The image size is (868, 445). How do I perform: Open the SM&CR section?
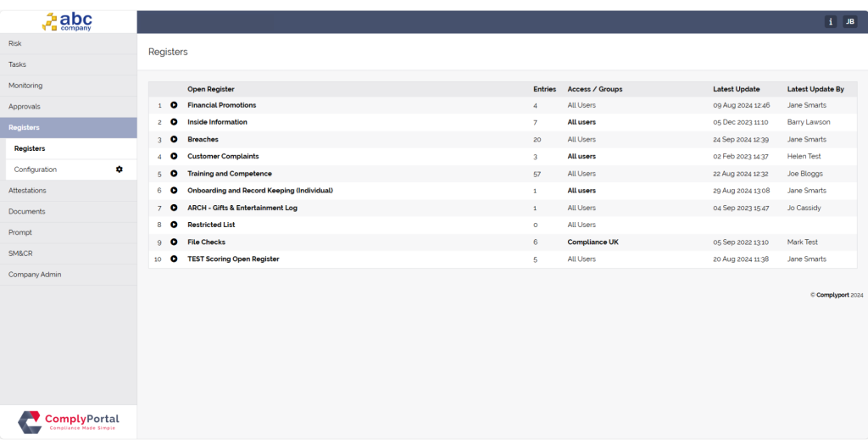[20, 253]
